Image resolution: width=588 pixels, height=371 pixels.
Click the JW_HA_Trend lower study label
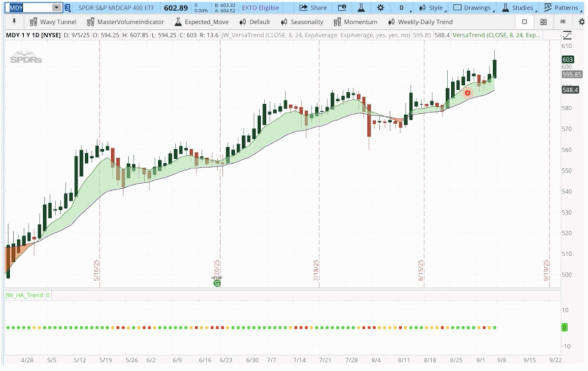pos(24,295)
